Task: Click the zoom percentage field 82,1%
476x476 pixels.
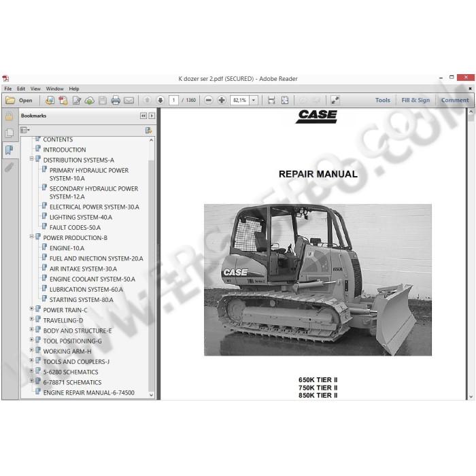Action: click(x=240, y=100)
